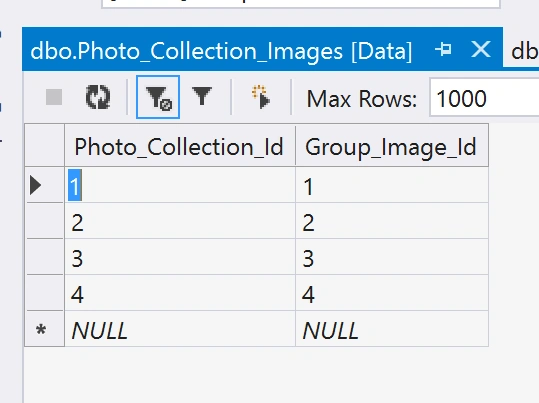
Task: Toggle the Remove filters funnel icon
Action: point(158,97)
